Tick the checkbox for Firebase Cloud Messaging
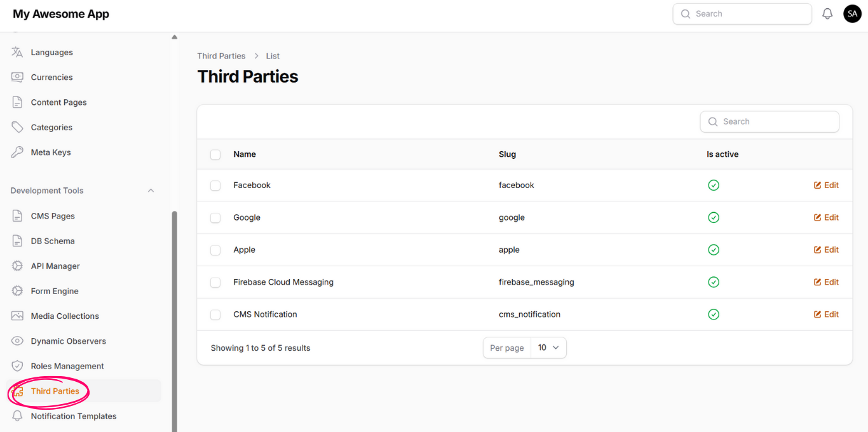Viewport: 868px width, 432px height. tap(215, 282)
